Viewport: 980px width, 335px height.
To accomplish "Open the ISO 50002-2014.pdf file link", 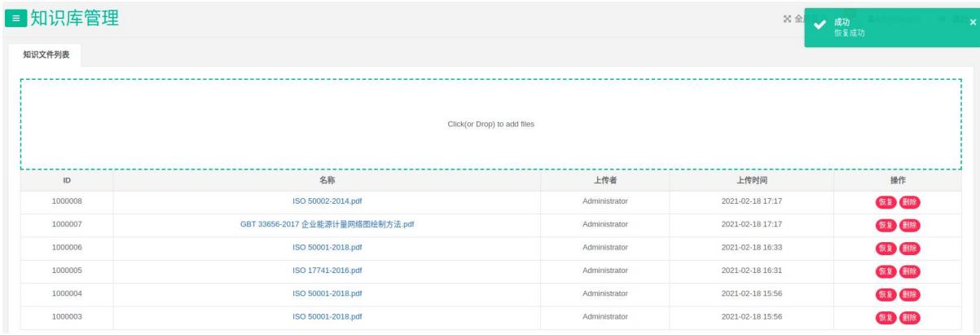I will (327, 201).
